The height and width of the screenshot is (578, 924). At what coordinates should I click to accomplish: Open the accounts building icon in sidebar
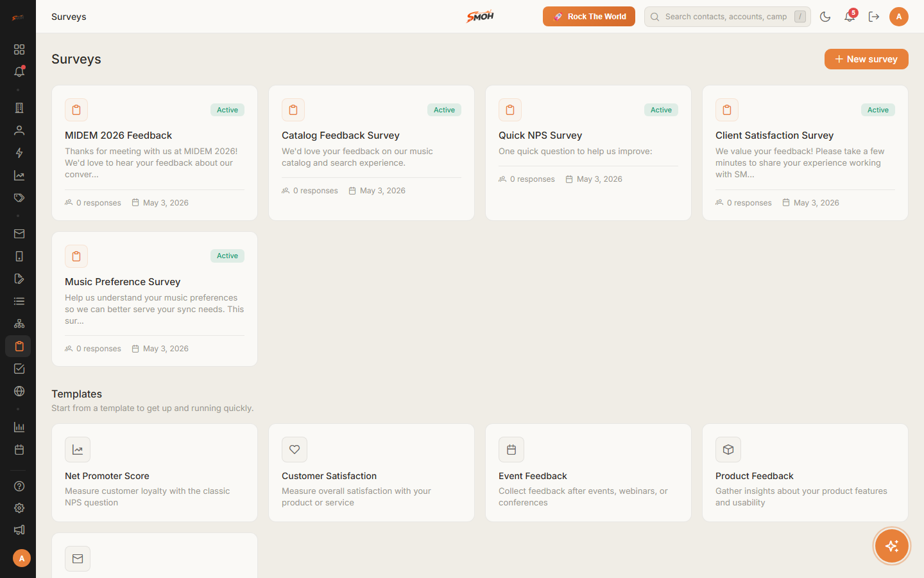pos(19,108)
